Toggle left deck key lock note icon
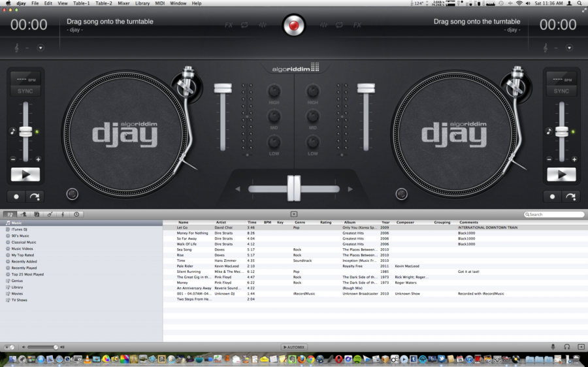Image resolution: width=588 pixels, height=367 pixels. [x=13, y=131]
